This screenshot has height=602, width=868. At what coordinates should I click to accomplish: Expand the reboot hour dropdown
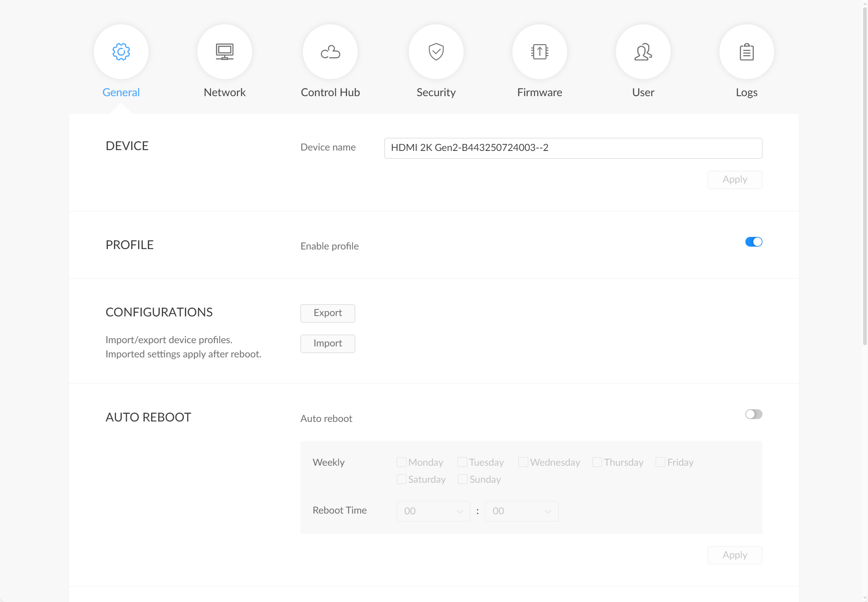pos(433,511)
